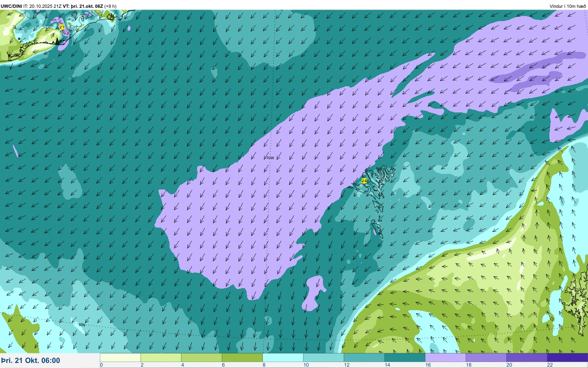Select the 6–8 m/s legend color swatch
The height and width of the screenshot is (368, 588).
[242, 357]
